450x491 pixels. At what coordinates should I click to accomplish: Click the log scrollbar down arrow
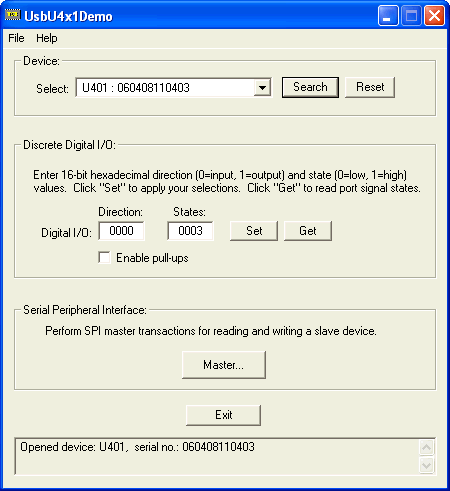coord(426,465)
